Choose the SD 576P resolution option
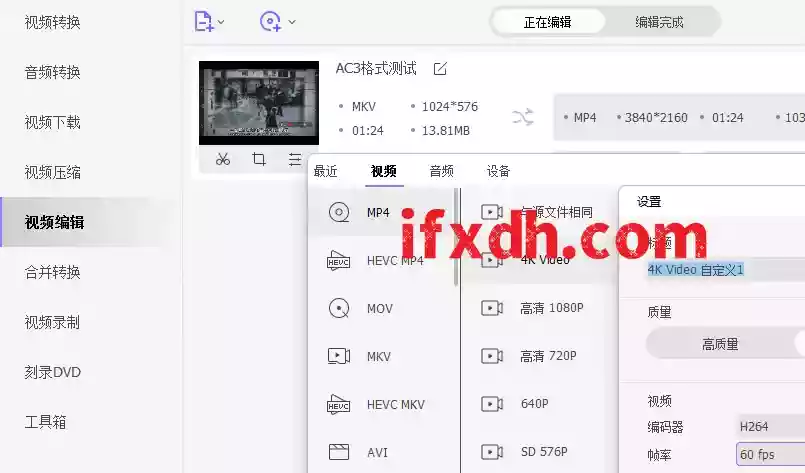This screenshot has width=805, height=473. 540,452
